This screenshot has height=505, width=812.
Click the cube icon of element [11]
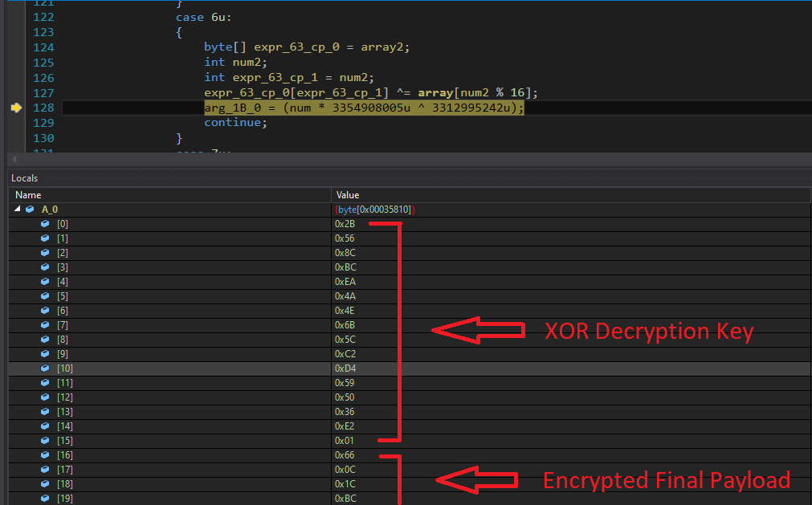pos(45,383)
